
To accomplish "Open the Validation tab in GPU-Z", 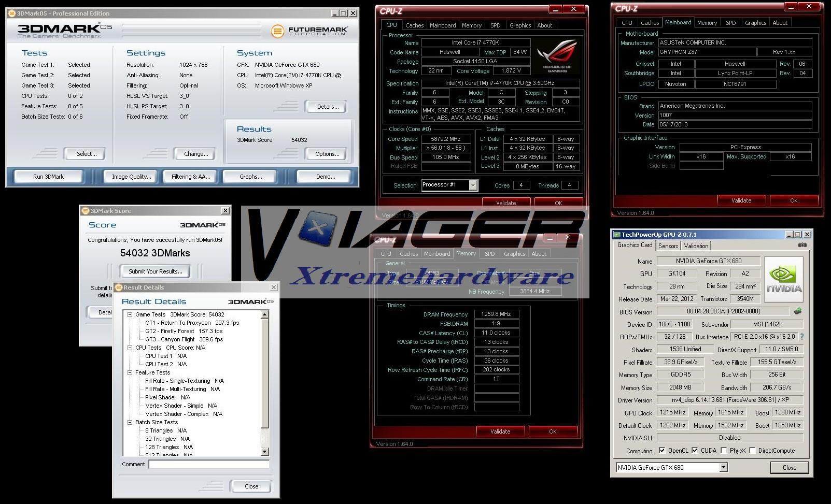I will pyautogui.click(x=696, y=246).
